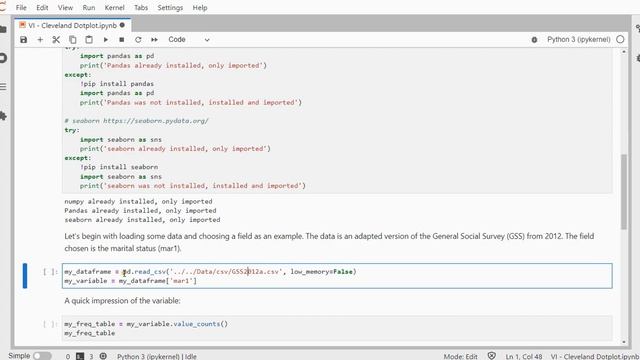This screenshot has width=640, height=360.
Task: Click the notebook trust shield icon
Action: point(492,356)
